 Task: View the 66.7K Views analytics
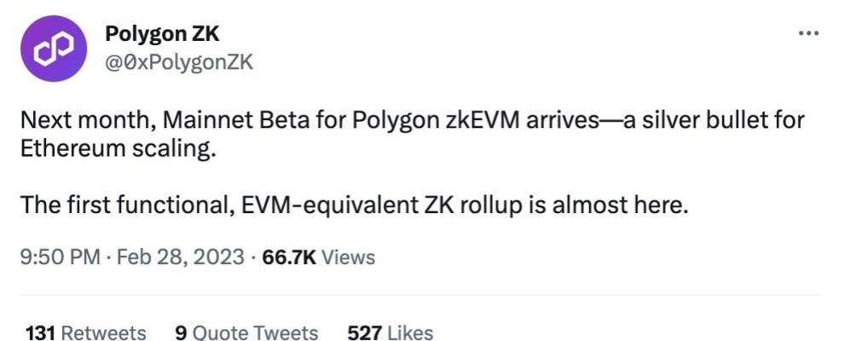click(318, 257)
